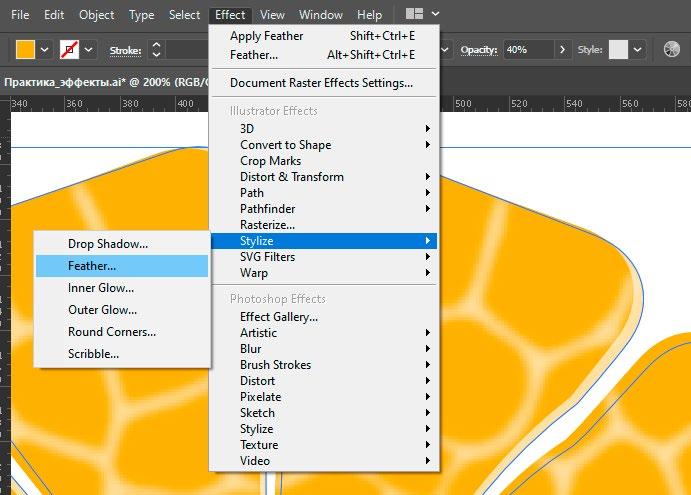Click the Stroke label link
The height and width of the screenshot is (495, 691).
pos(126,50)
